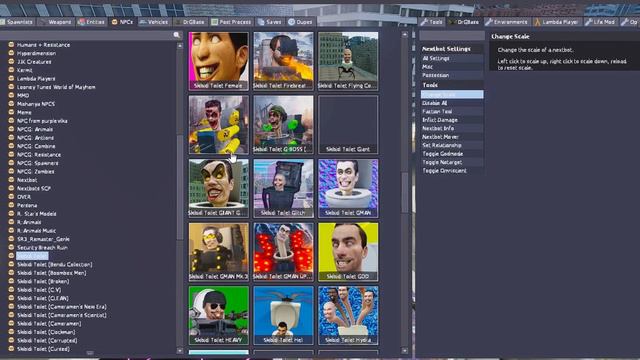Open the Mohanya NPCS category
640x360 pixels.
pyautogui.click(x=36, y=104)
